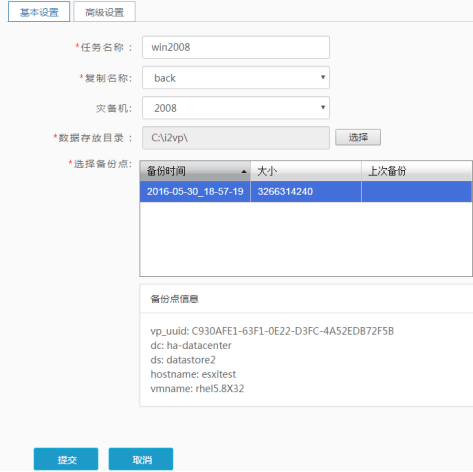Switch to the 基本设置 tab

coord(39,12)
